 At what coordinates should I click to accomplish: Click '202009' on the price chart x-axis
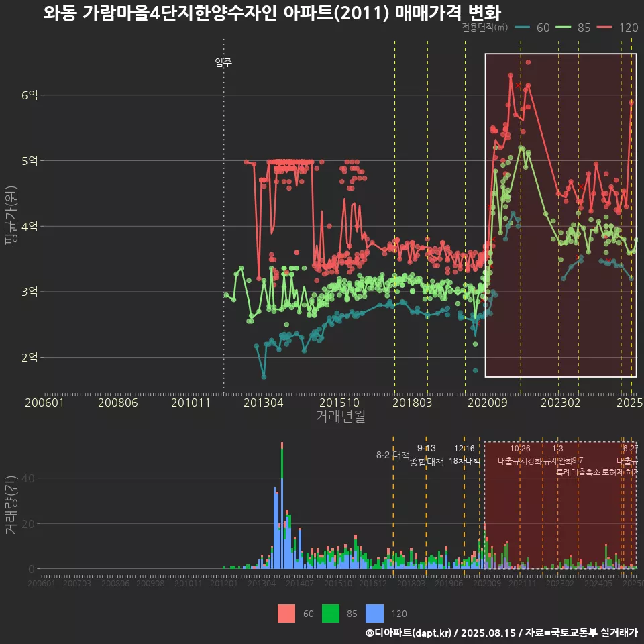pyautogui.click(x=488, y=402)
